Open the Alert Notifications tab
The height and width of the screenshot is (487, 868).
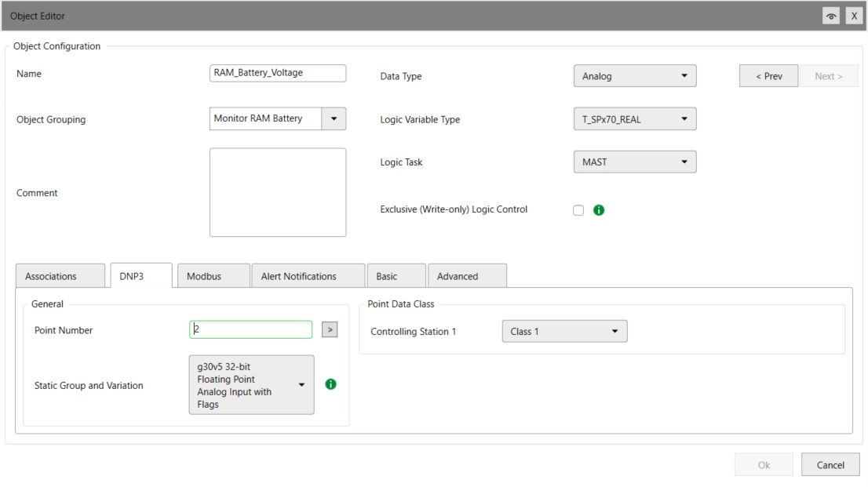308,276
